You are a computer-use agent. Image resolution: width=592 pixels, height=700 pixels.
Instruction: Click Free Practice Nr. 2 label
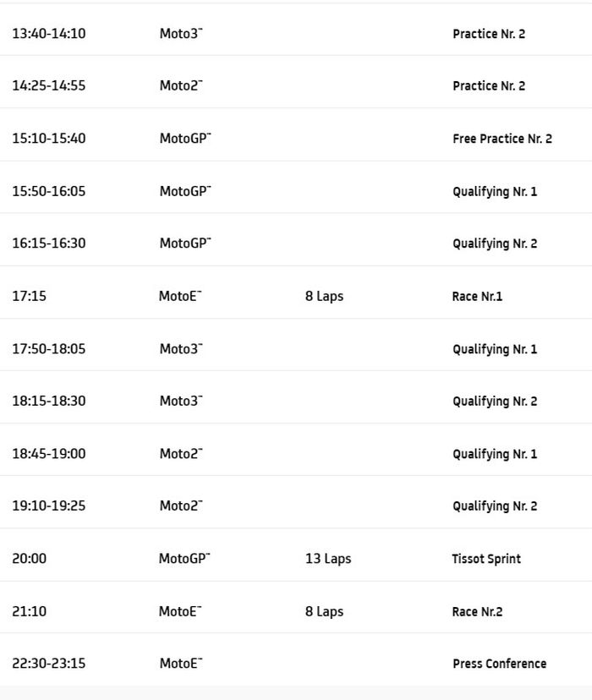tap(502, 139)
